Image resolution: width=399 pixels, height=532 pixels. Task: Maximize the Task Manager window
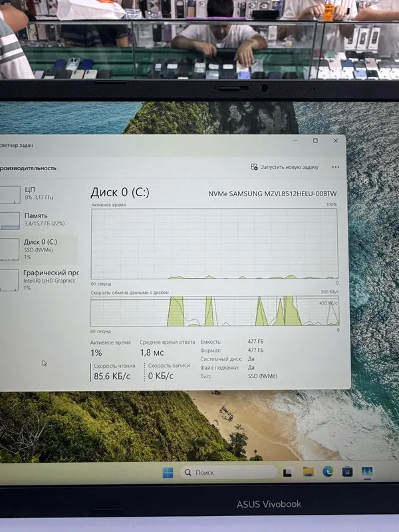click(x=315, y=140)
